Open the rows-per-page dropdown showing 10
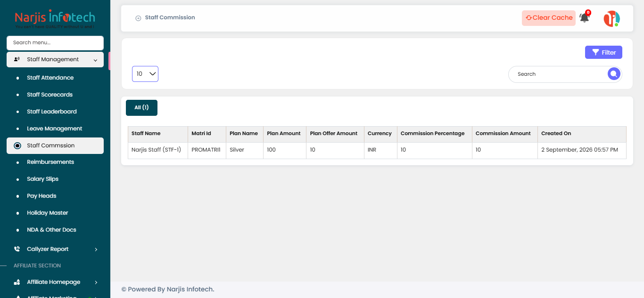 click(x=145, y=74)
